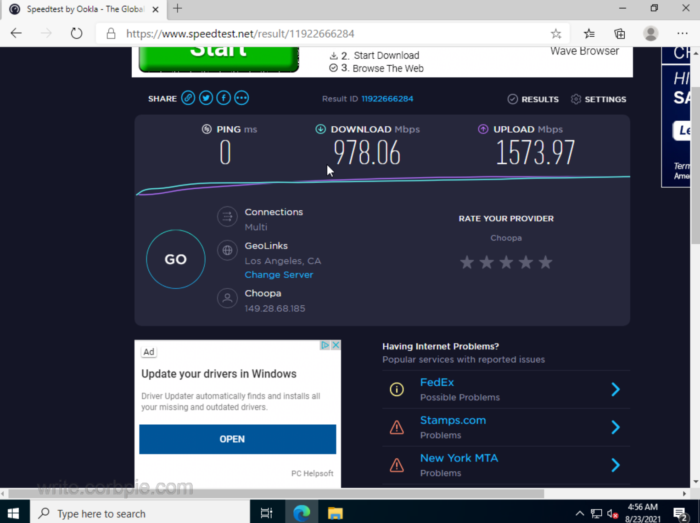Click the Connections mode icon

click(x=227, y=217)
